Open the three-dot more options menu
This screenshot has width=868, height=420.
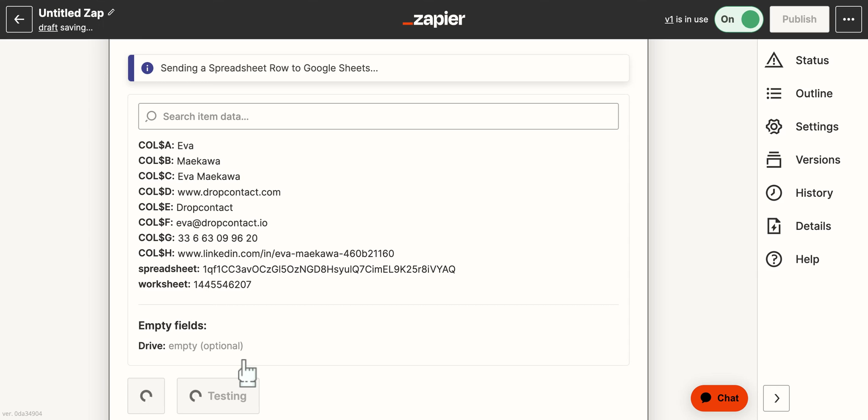click(x=848, y=19)
